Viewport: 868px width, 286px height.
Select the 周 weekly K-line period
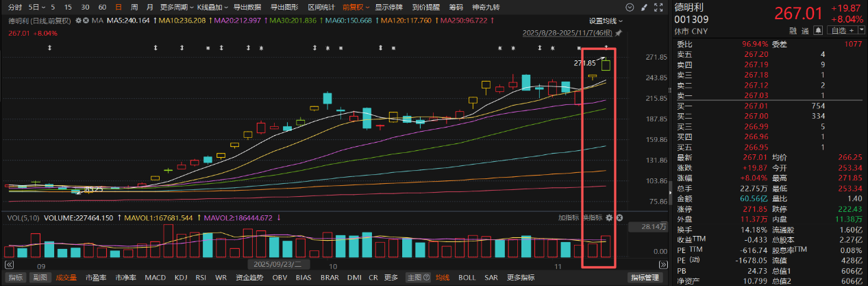click(134, 7)
